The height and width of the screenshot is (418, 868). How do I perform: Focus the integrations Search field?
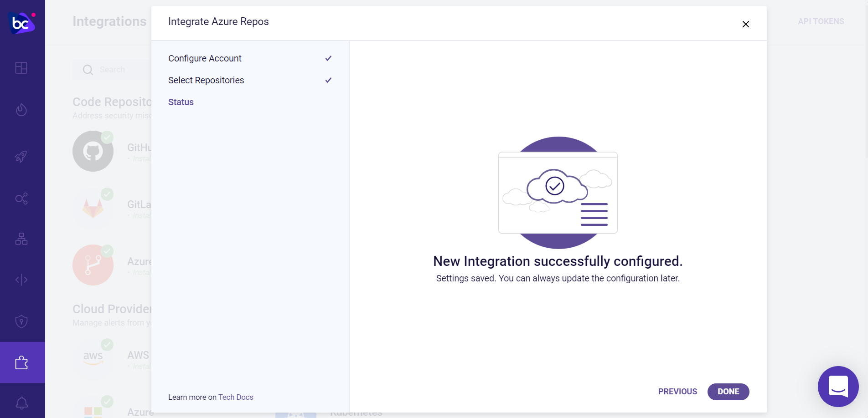(x=112, y=70)
